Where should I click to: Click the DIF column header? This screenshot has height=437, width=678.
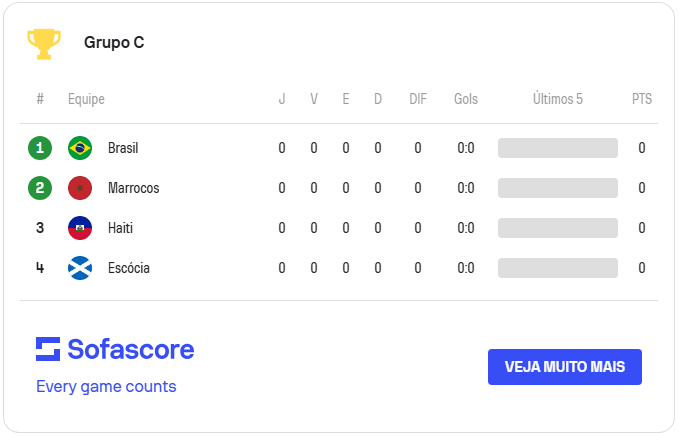(x=418, y=99)
